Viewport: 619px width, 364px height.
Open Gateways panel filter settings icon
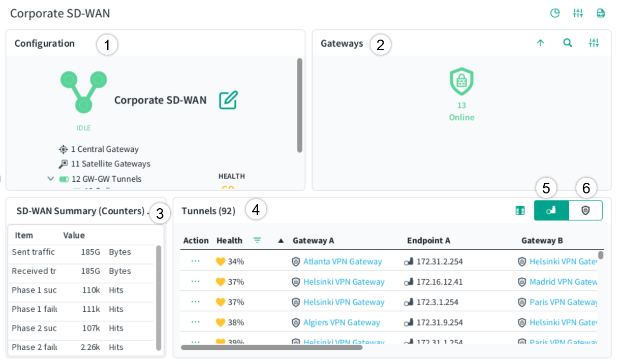coord(594,43)
